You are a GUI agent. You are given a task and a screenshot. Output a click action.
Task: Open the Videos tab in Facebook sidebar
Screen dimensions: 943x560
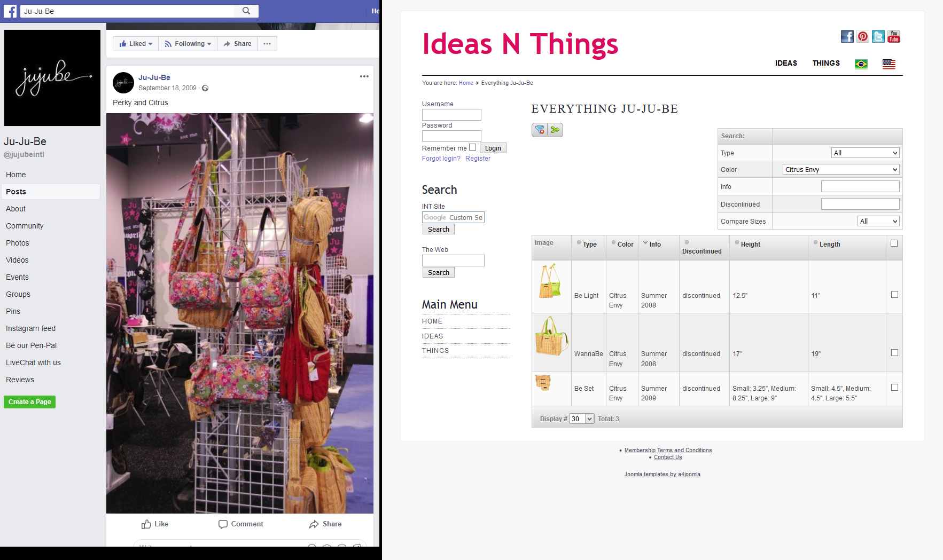pos(17,260)
